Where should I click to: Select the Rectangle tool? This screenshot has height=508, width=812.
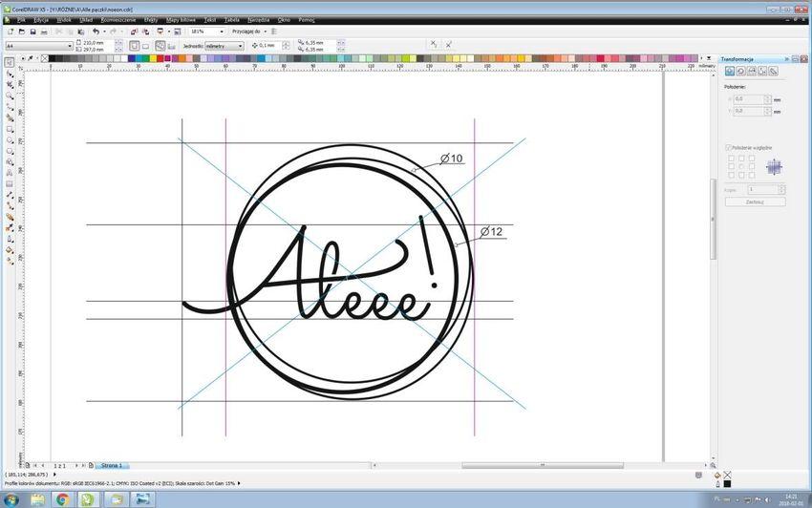10,129
